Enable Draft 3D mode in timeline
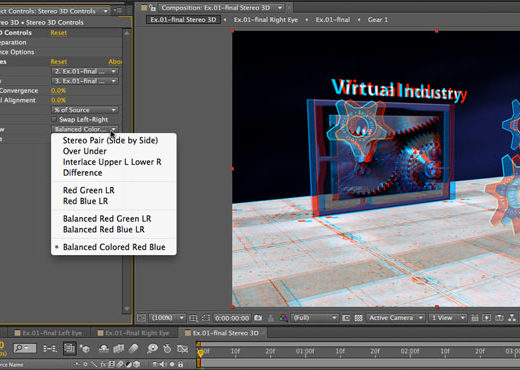The width and height of the screenshot is (520, 370). coord(86,349)
